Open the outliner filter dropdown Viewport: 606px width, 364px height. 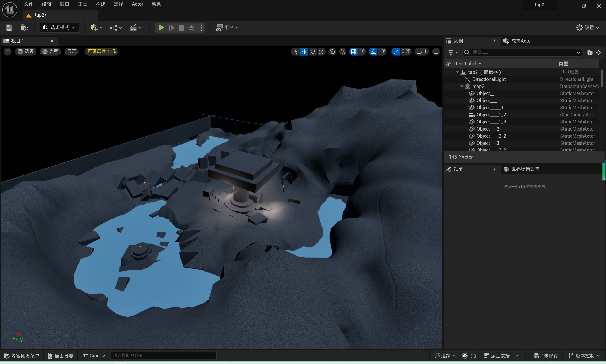point(453,52)
